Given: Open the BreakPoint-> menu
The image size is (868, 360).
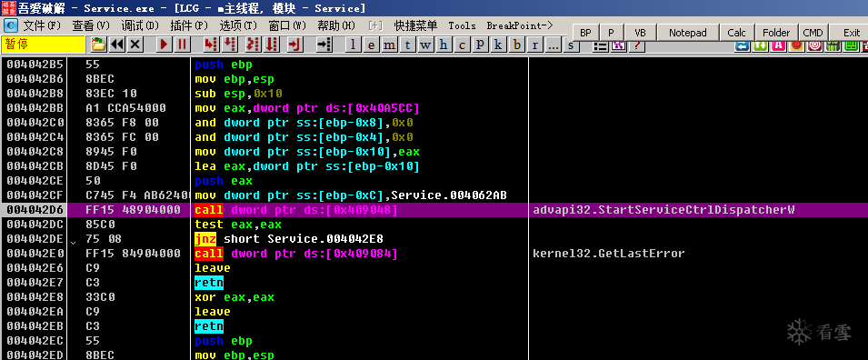Looking at the screenshot, I should coord(520,26).
